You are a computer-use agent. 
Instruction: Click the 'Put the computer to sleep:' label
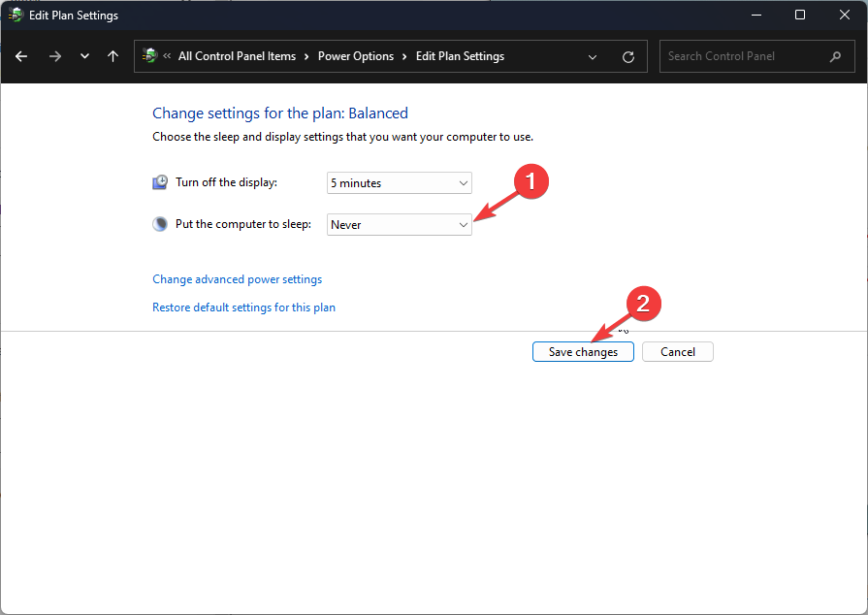coord(243,224)
